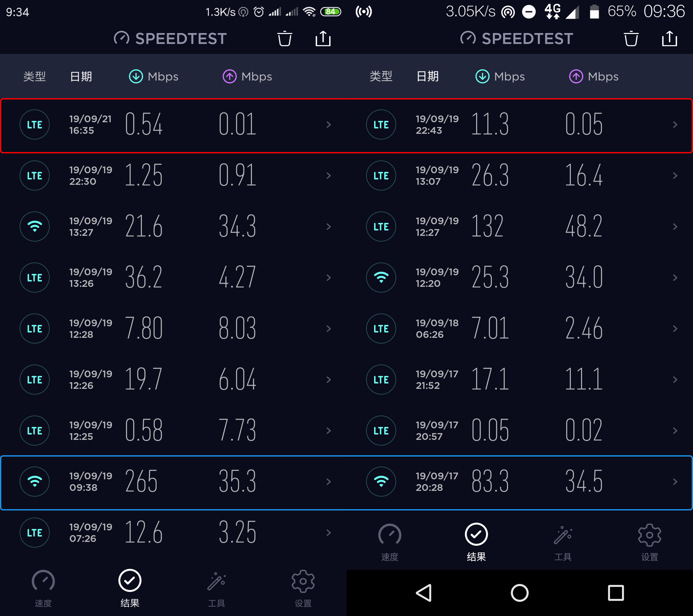Sort by 类型 column on right phone
The image size is (693, 616).
pyautogui.click(x=381, y=76)
